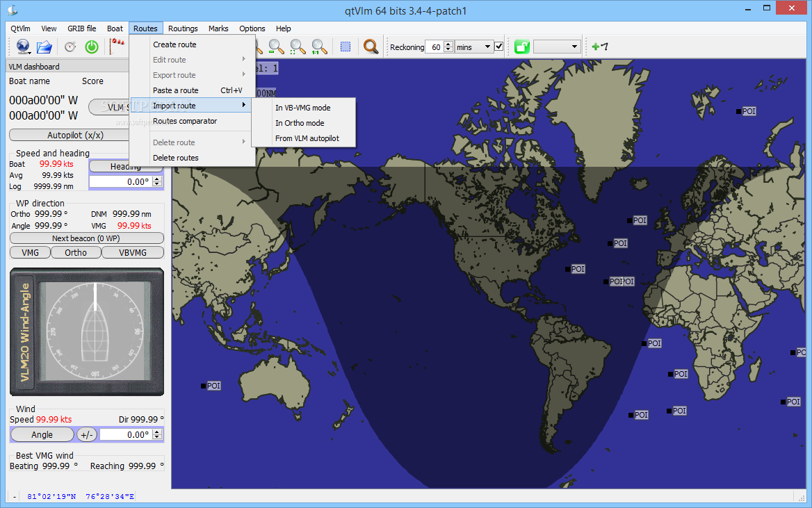This screenshot has width=812, height=508.
Task: Open the GRIB file menu
Action: coord(82,28)
